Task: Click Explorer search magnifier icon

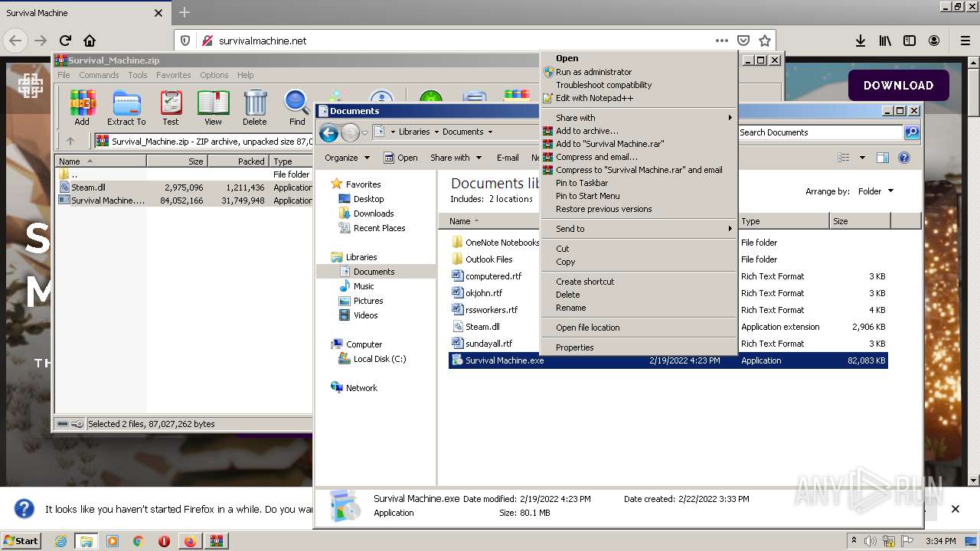Action: 911,132
